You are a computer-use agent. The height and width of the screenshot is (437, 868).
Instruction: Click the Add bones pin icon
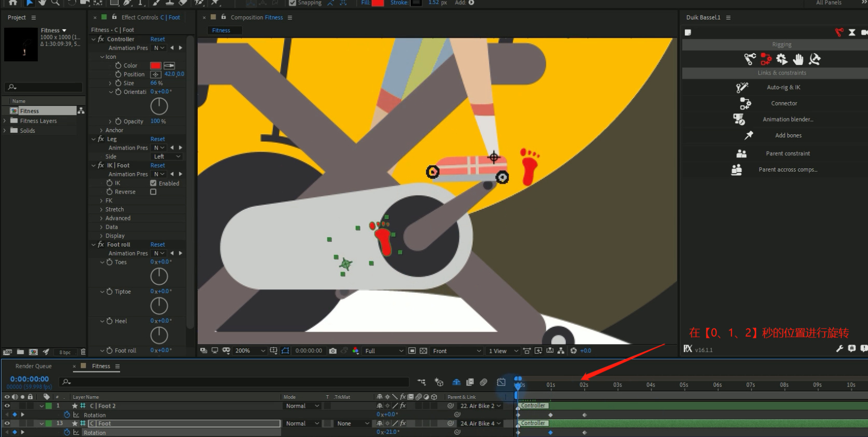tap(749, 135)
